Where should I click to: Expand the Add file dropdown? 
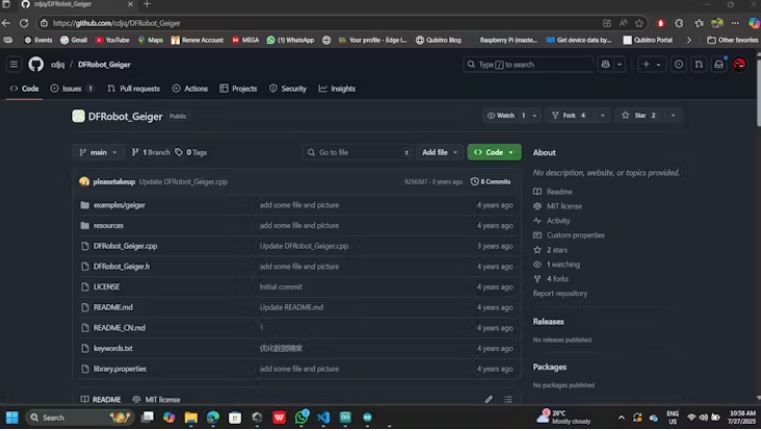click(440, 152)
